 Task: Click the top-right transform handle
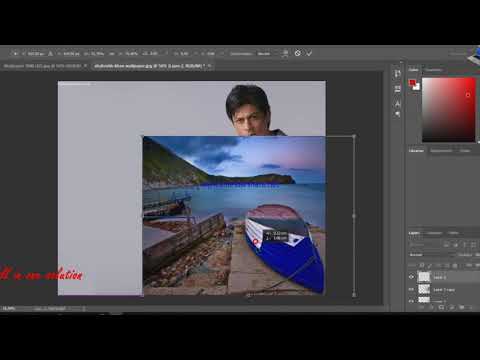point(354,136)
